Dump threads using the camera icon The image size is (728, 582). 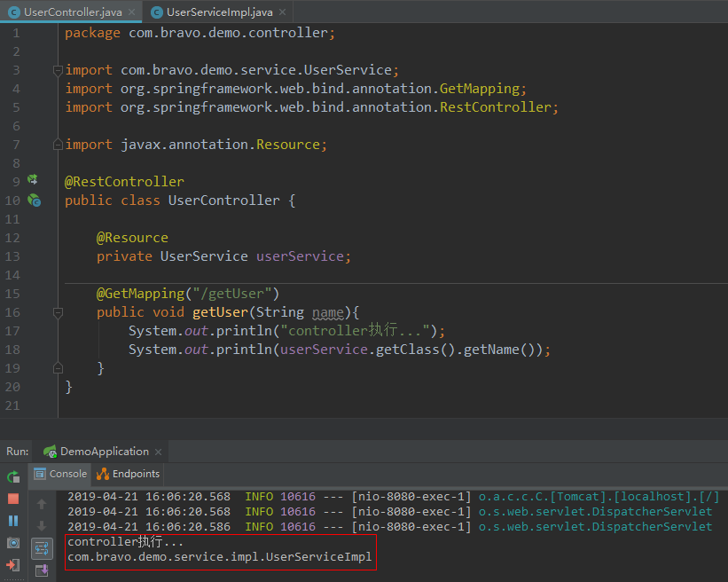pyautogui.click(x=13, y=542)
